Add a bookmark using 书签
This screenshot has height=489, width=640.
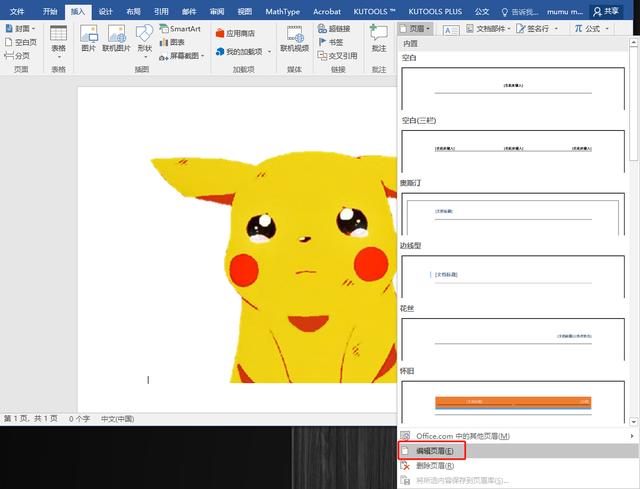pos(331,42)
